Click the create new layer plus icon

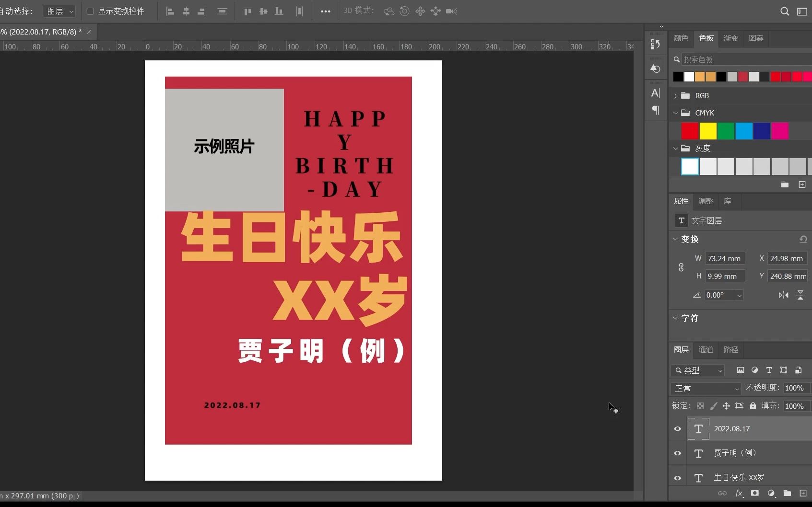[x=803, y=493]
